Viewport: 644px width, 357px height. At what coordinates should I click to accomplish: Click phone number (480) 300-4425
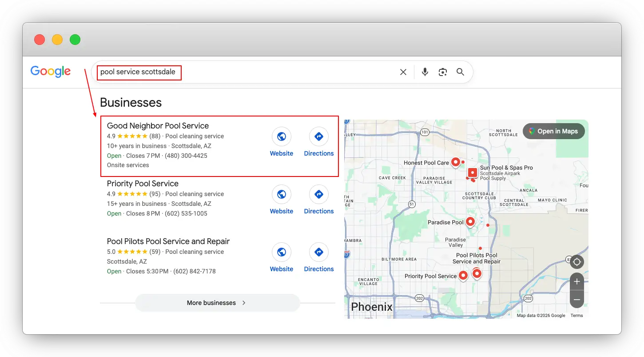(186, 156)
